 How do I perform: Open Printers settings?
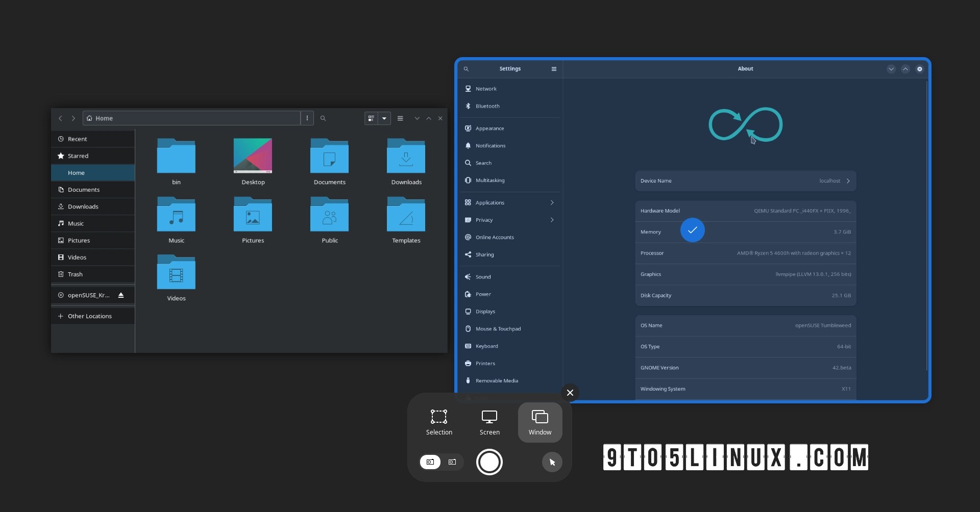coord(510,364)
